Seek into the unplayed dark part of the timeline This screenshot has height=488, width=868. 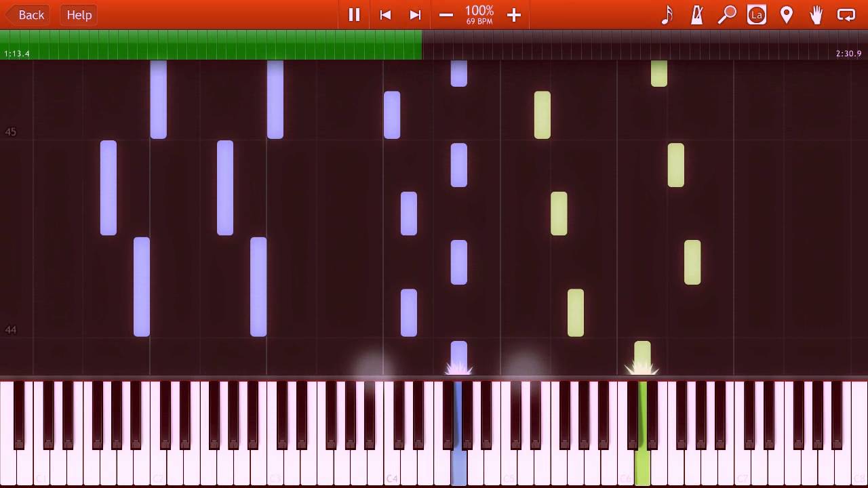coord(645,45)
